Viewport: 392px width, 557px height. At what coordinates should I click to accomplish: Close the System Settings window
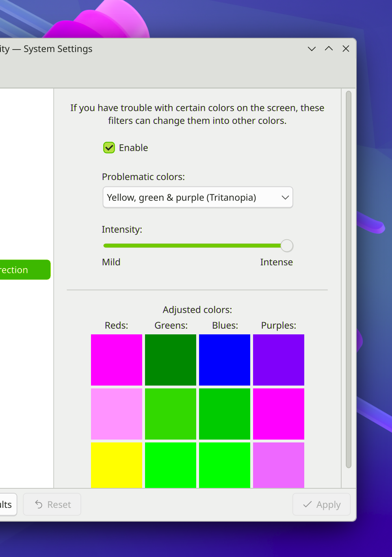click(346, 49)
